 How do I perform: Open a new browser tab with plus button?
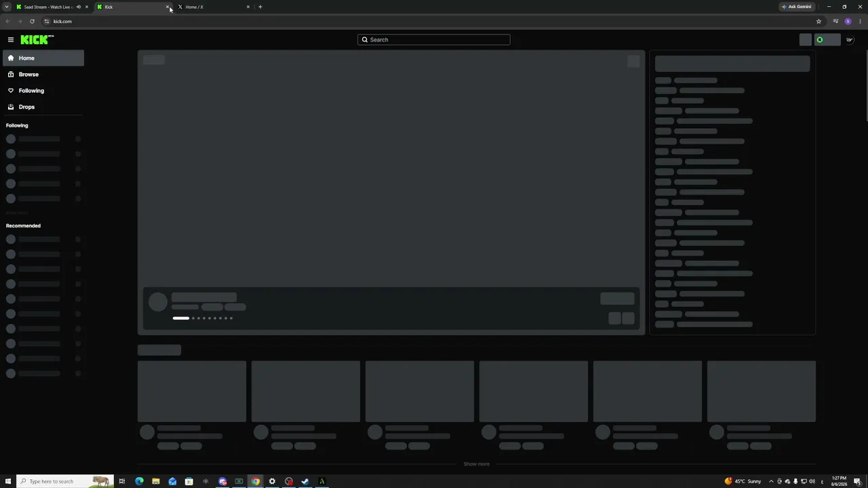[x=260, y=7]
